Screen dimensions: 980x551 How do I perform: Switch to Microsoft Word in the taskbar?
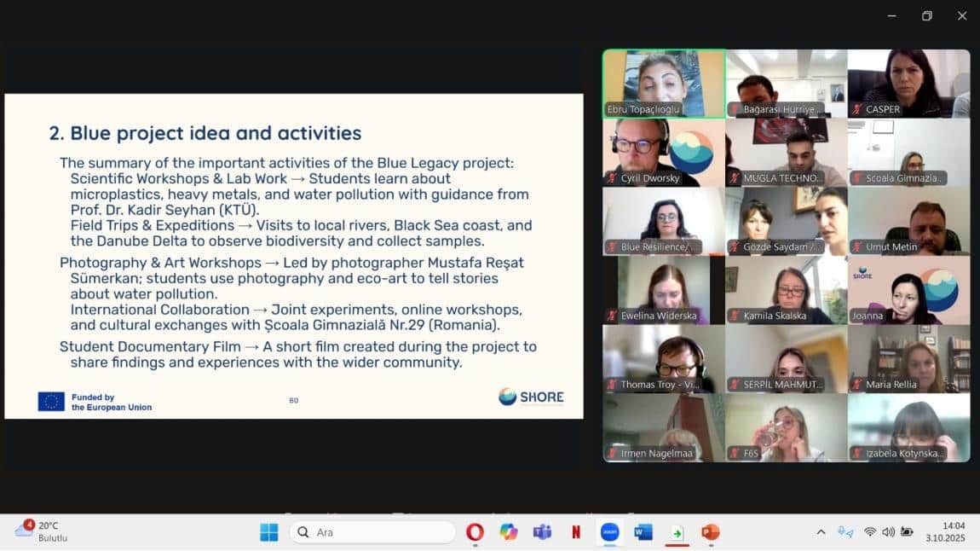point(643,532)
